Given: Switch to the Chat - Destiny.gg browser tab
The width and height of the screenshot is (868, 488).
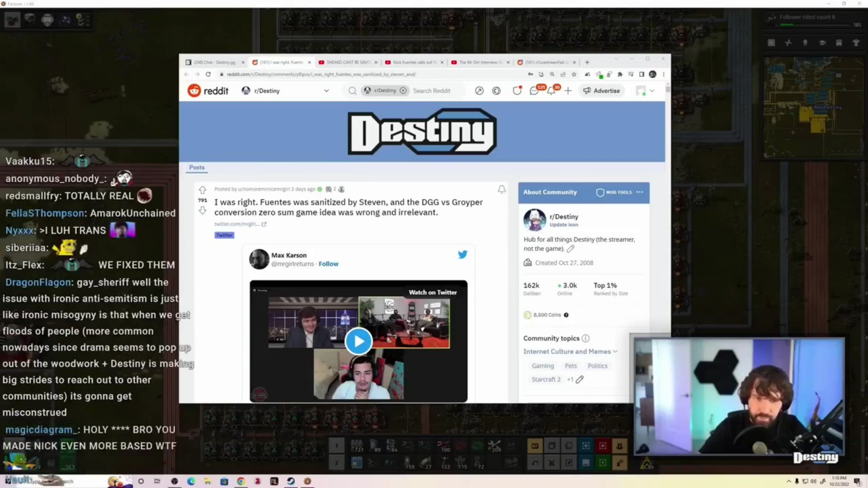Looking at the screenshot, I should [x=214, y=62].
